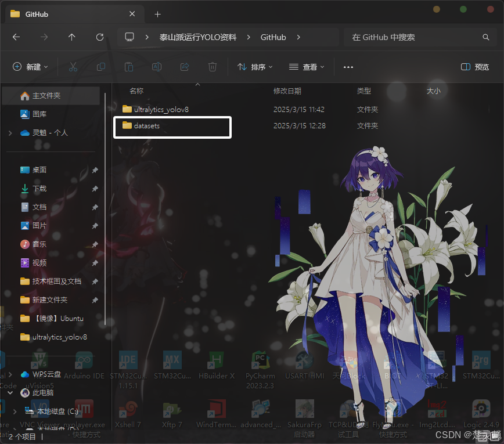Rename the selected item
Viewport: 504px width, 444px height.
pos(157,67)
